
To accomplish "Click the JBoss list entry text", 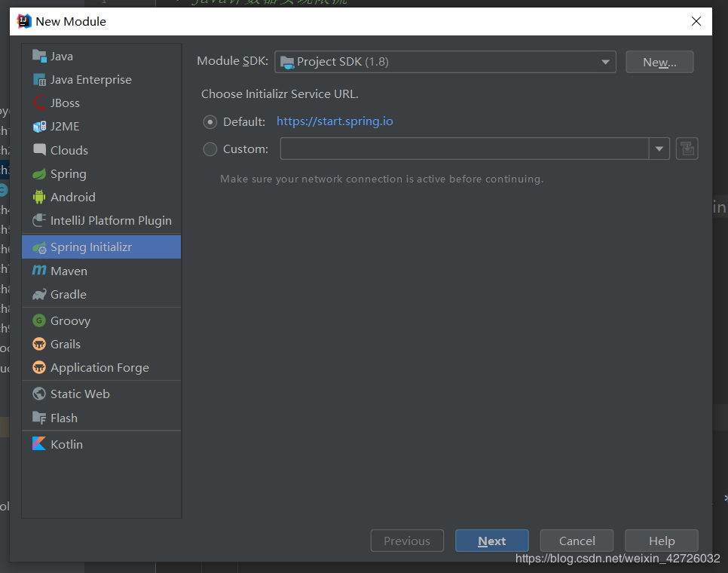I will [65, 103].
